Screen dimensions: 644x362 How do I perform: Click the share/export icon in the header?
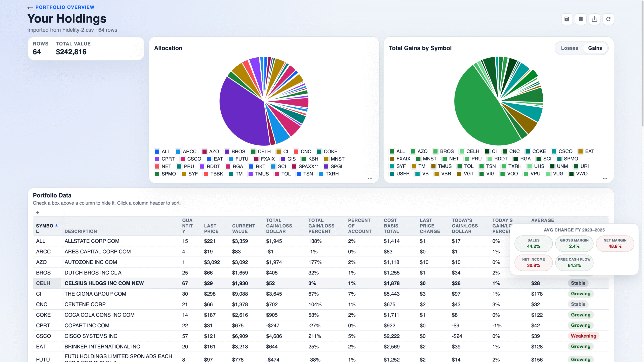pos(594,19)
